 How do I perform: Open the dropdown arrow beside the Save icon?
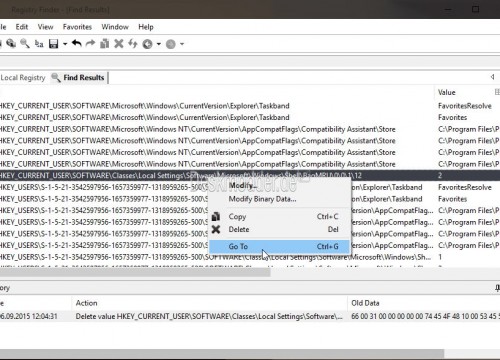[65, 44]
